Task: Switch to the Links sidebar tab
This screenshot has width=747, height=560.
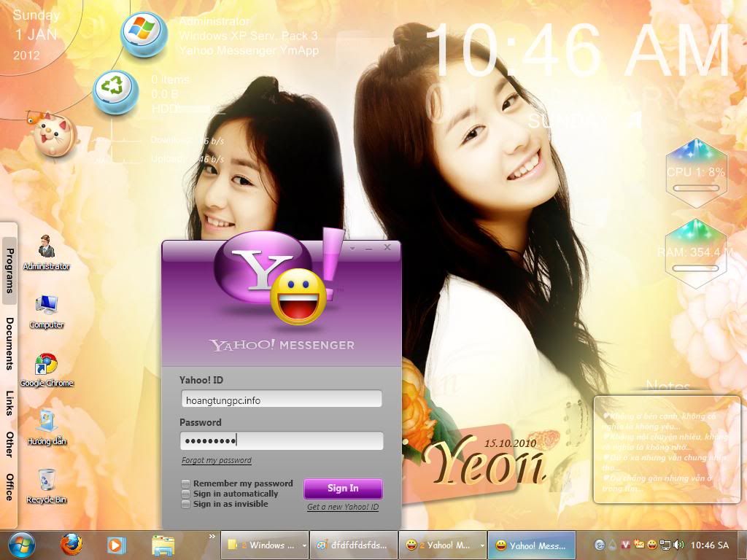Action: pyautogui.click(x=9, y=402)
